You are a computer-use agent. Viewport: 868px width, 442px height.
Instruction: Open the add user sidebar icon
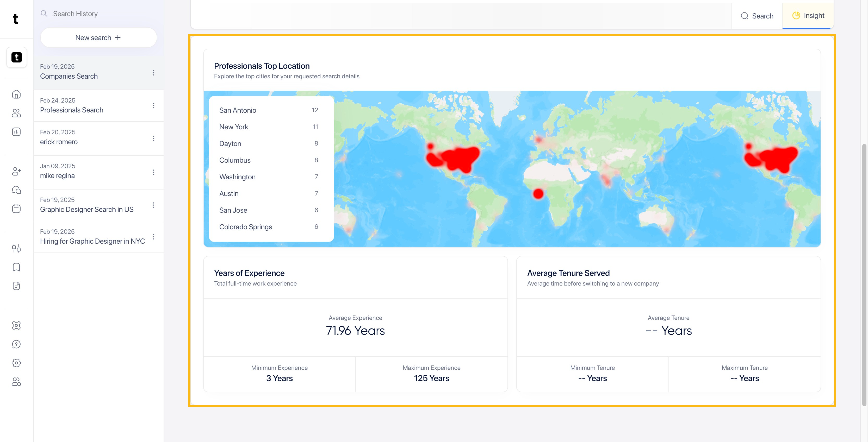pyautogui.click(x=16, y=171)
